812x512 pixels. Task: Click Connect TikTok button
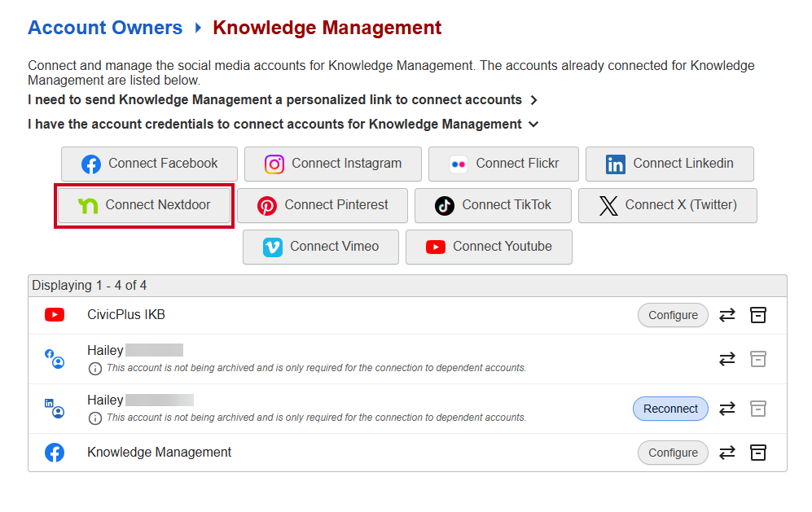point(493,205)
